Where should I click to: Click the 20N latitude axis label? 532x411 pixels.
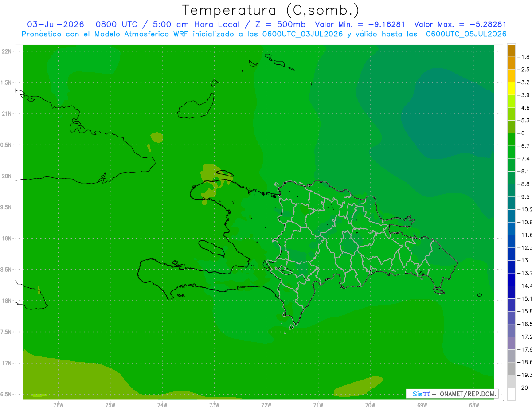(7, 176)
